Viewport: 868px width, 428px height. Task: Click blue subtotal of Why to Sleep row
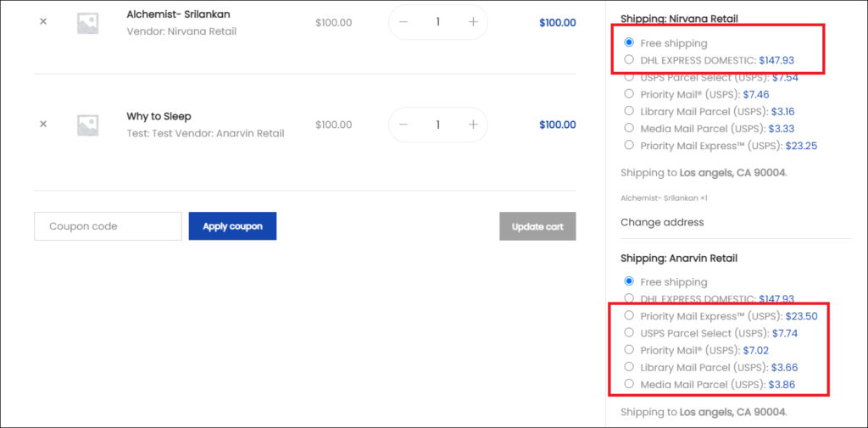[x=558, y=125]
